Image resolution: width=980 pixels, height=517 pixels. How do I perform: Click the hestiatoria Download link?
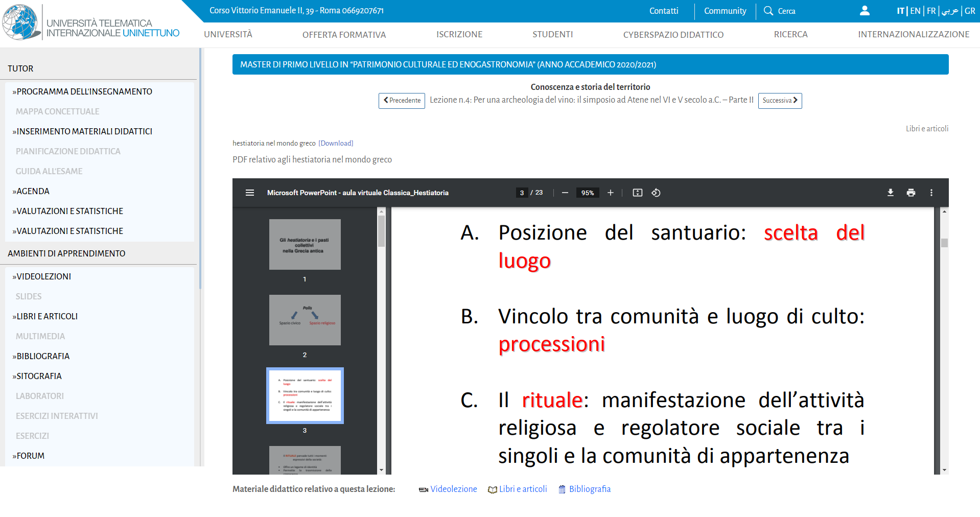click(x=336, y=144)
